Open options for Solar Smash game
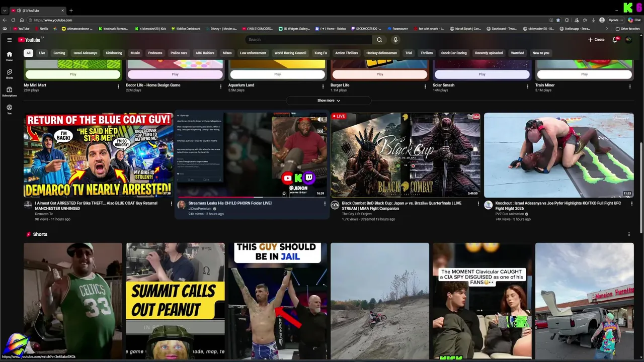Image resolution: width=644 pixels, height=362 pixels. pyautogui.click(x=527, y=86)
